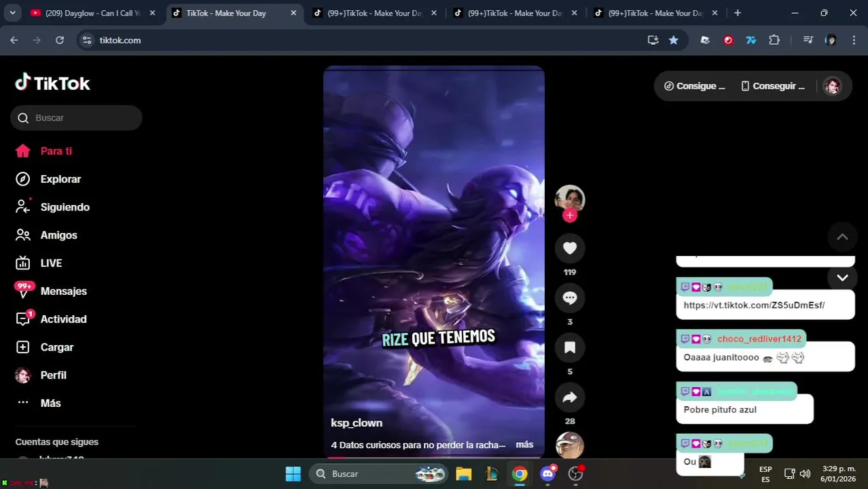Open the spinning sound disc below share
Image resolution: width=868 pixels, height=489 pixels.
[570, 446]
